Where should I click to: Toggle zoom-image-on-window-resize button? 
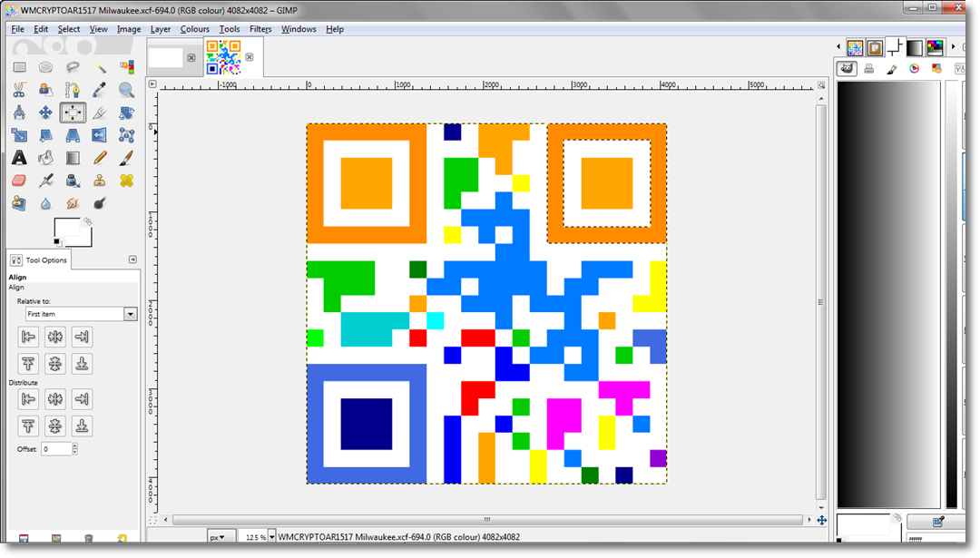click(x=821, y=85)
